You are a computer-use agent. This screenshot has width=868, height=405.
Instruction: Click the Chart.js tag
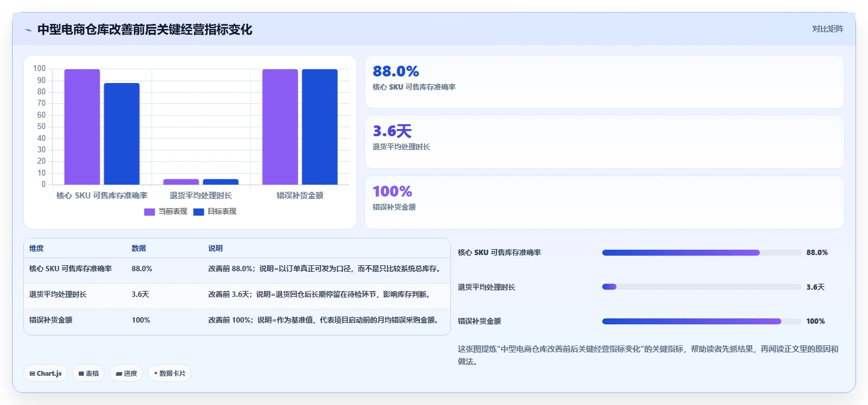point(45,373)
